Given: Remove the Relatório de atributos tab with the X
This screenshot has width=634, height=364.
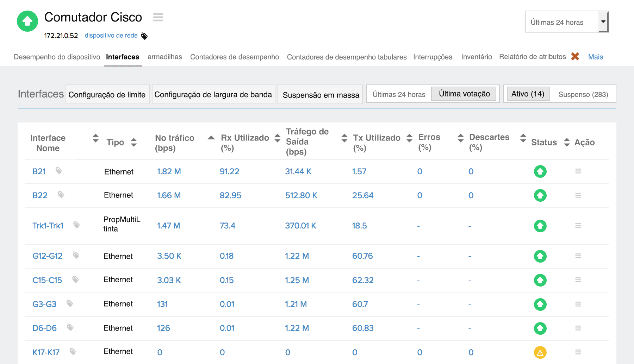Looking at the screenshot, I should coord(575,56).
